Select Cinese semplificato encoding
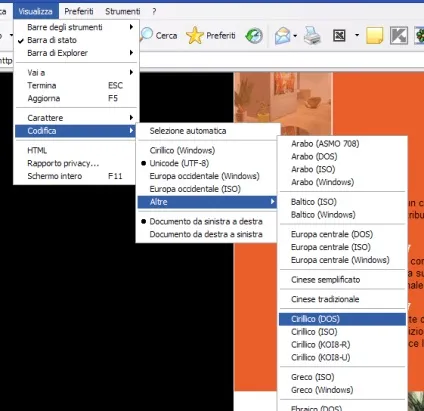Viewport: 424px width, 411px height. point(342,280)
